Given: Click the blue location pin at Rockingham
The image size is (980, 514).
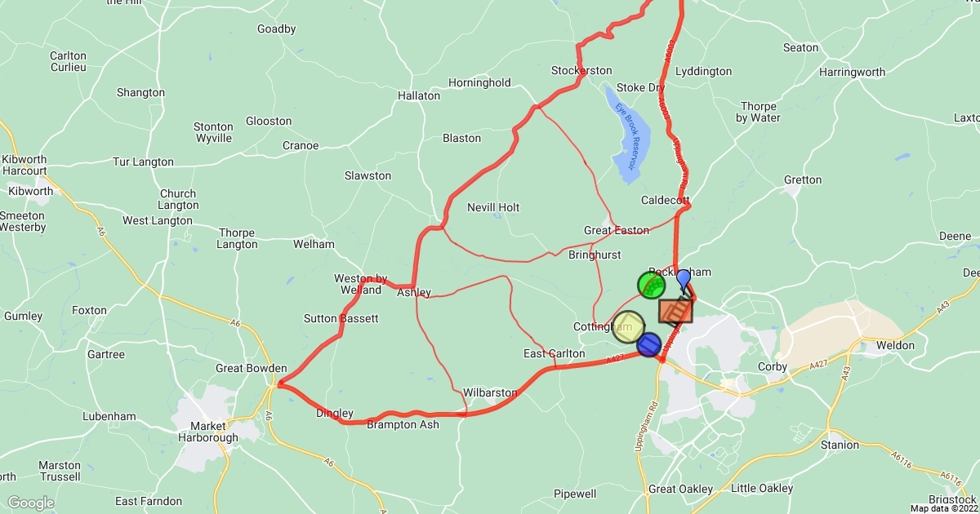Looking at the screenshot, I should [x=684, y=281].
